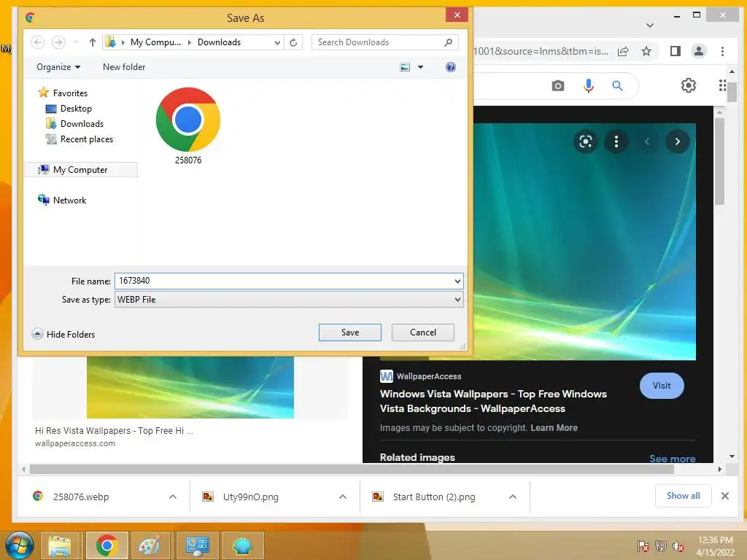The width and height of the screenshot is (747, 560).
Task: Expand the File name dropdown
Action: (457, 281)
